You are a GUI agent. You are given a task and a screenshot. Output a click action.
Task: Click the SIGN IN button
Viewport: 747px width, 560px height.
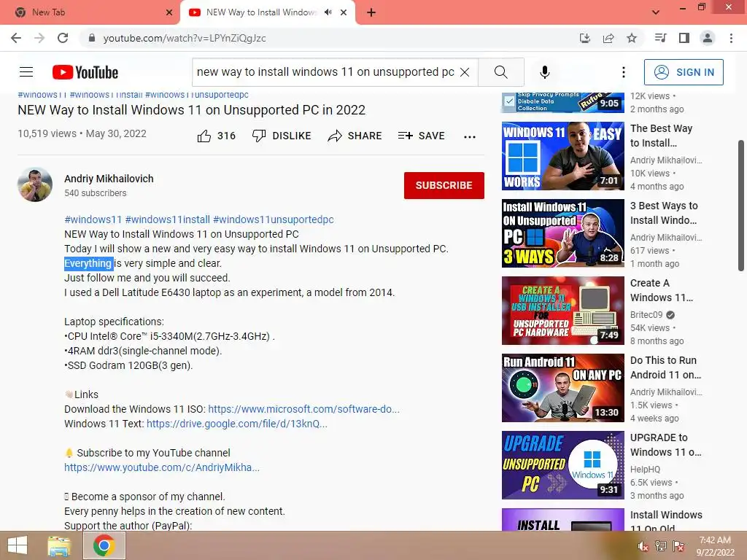tap(684, 72)
